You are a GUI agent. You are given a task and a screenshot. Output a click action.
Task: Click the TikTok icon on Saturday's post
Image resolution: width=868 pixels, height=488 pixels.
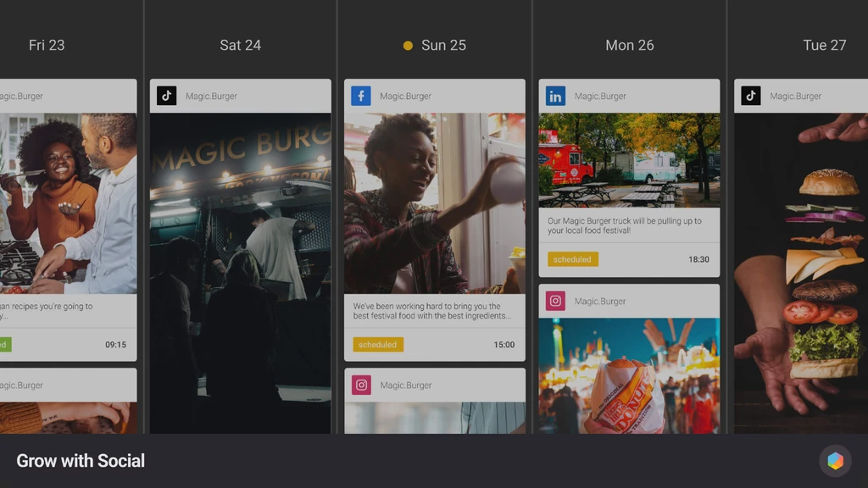click(166, 96)
